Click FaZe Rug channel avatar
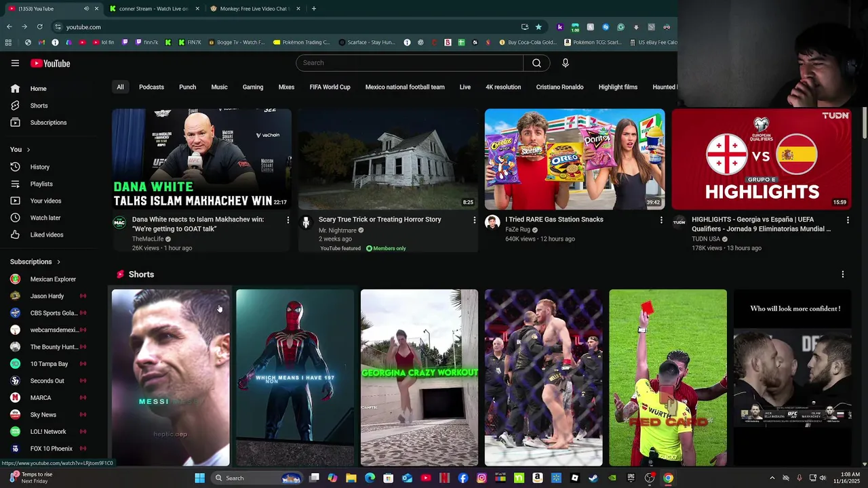868x488 pixels. pos(492,222)
